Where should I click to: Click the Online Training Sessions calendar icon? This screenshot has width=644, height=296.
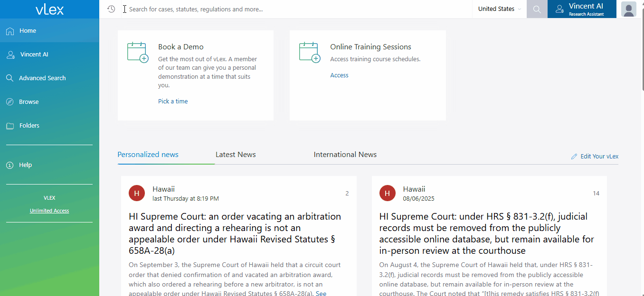pos(310,52)
